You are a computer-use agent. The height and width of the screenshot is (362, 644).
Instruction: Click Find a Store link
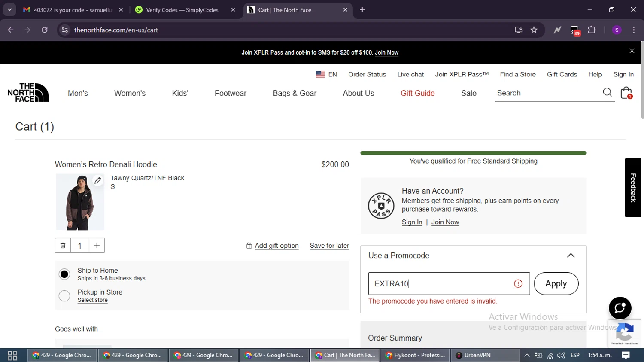518,74
